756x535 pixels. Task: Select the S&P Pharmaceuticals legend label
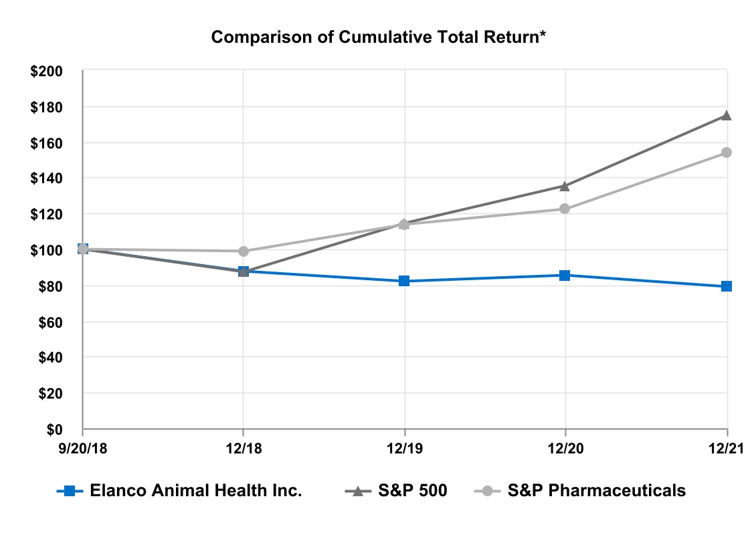tap(596, 491)
